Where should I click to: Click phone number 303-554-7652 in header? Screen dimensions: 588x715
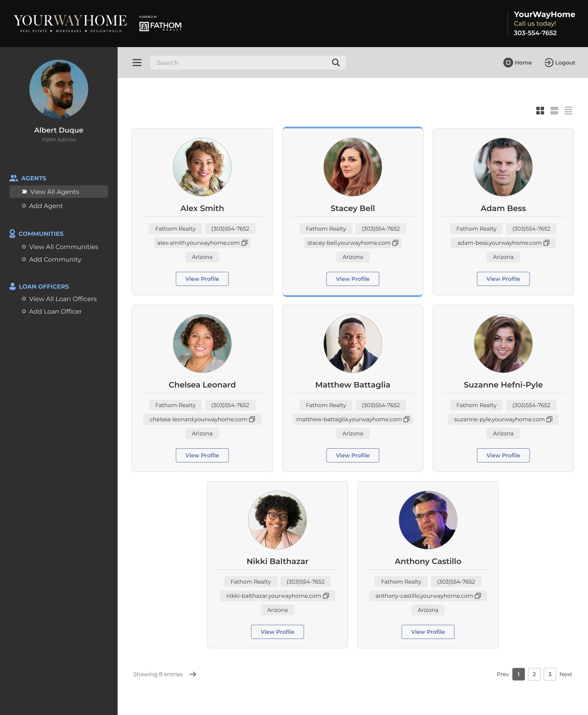point(535,33)
